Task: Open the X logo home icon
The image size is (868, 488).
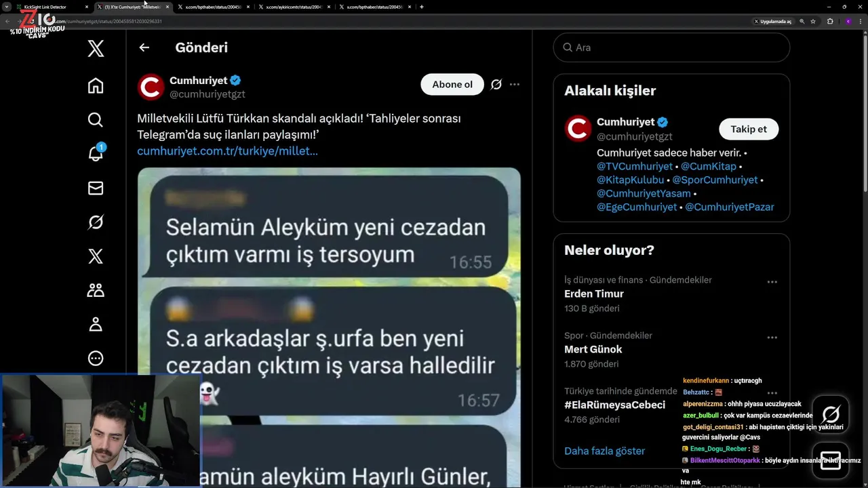Action: [96, 48]
